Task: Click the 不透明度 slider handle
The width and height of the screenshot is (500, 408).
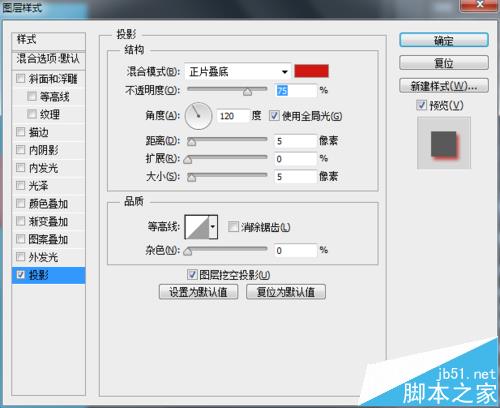Action: [247, 92]
